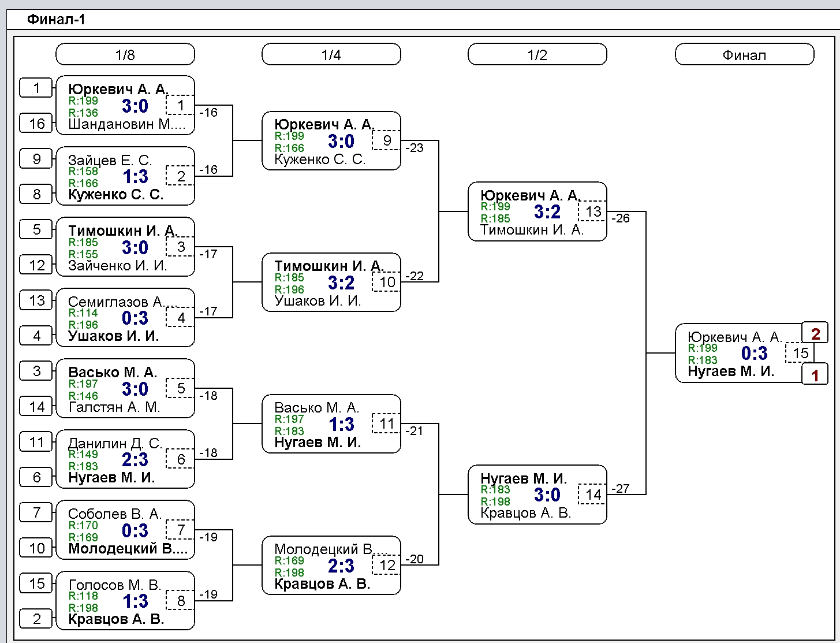This screenshot has height=643, width=840.
Task: Click Зайченко И. И. player name
Action: click(x=117, y=266)
